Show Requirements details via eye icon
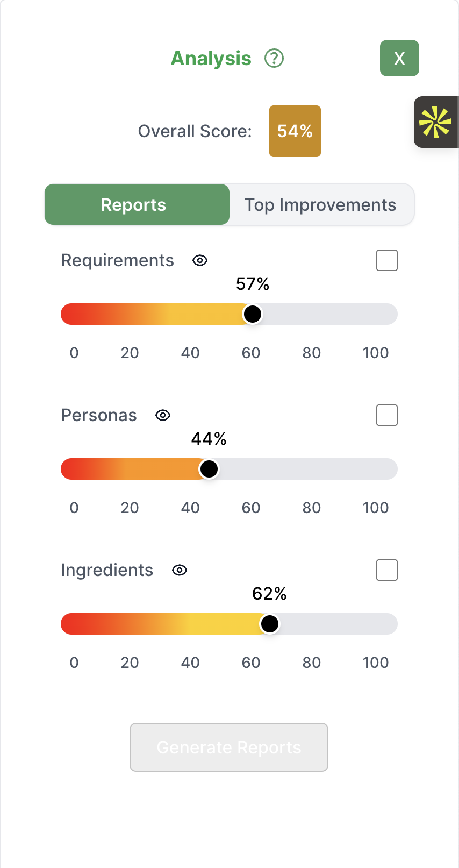This screenshot has height=868, width=459. (200, 260)
